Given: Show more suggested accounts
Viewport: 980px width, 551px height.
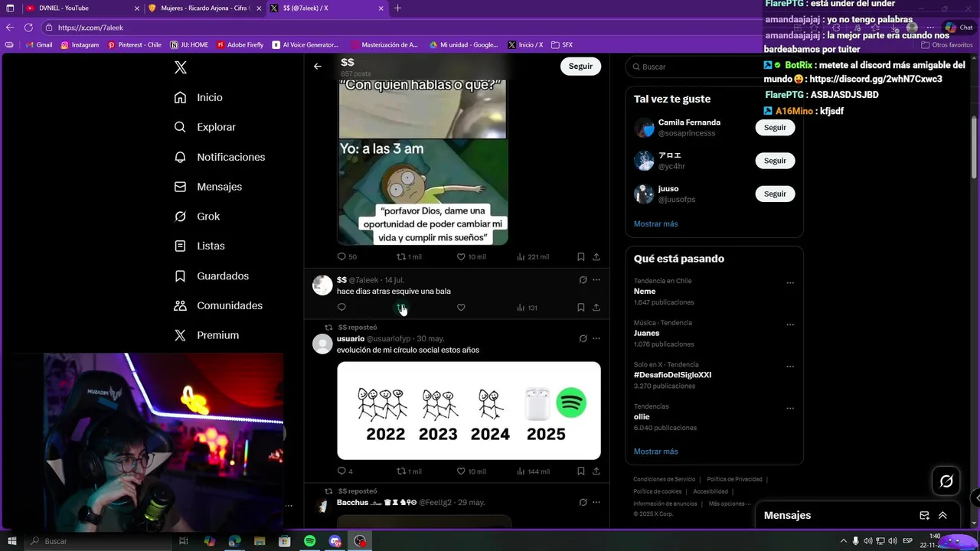Looking at the screenshot, I should coord(655,224).
